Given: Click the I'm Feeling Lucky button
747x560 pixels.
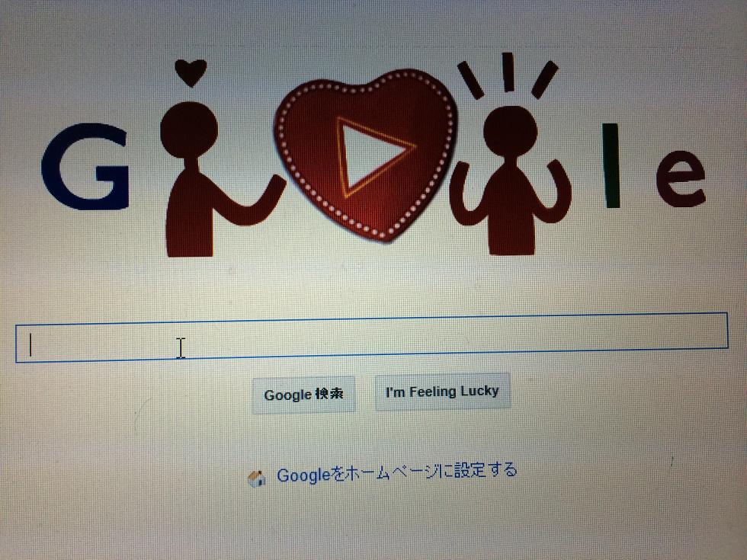Looking at the screenshot, I should (443, 392).
